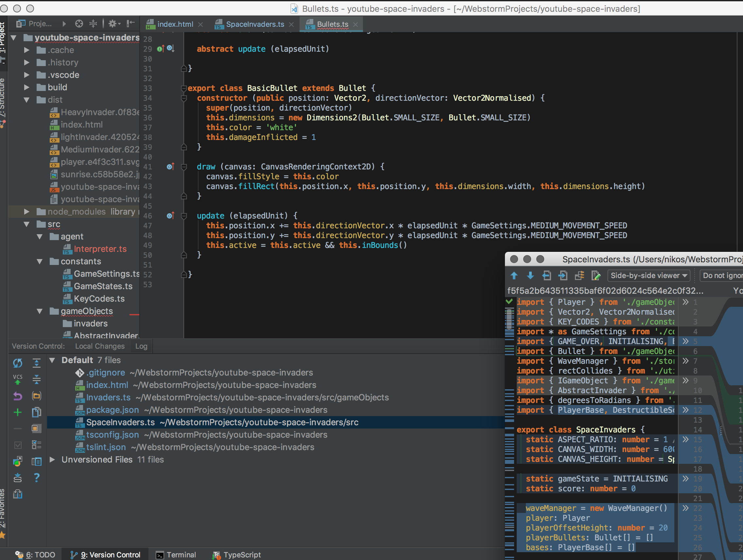Edit source via pencil icon in diff toolbar
Image resolution: width=743 pixels, height=560 pixels.
[596, 275]
